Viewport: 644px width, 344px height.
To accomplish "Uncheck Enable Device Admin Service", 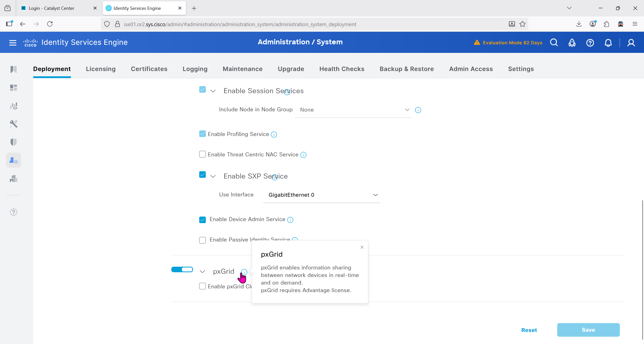I will pyautogui.click(x=203, y=220).
